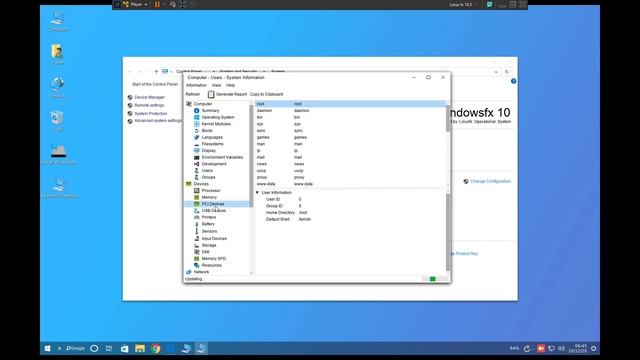Select the Resources icon entry
This screenshot has height=360, width=640.
click(x=196, y=265)
